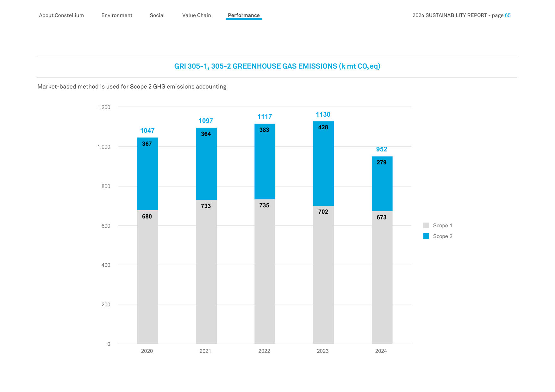Select the Performance tab
The image size is (555, 392).
click(x=244, y=15)
